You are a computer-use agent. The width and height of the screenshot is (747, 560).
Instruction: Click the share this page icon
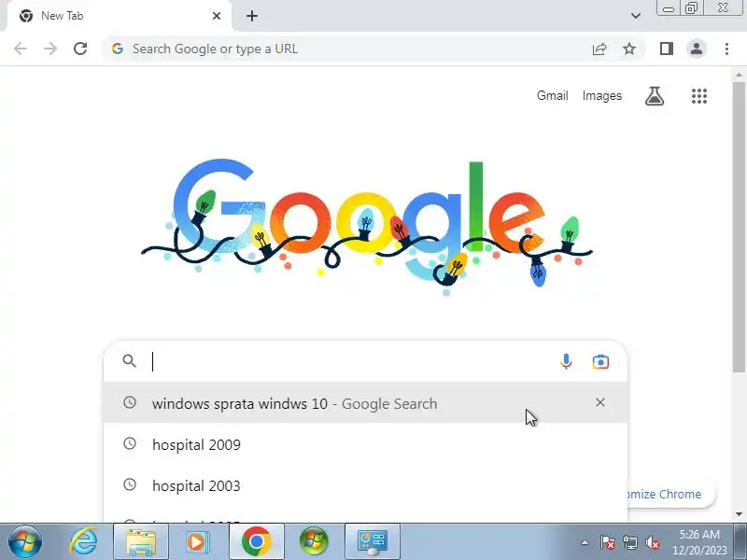point(599,49)
